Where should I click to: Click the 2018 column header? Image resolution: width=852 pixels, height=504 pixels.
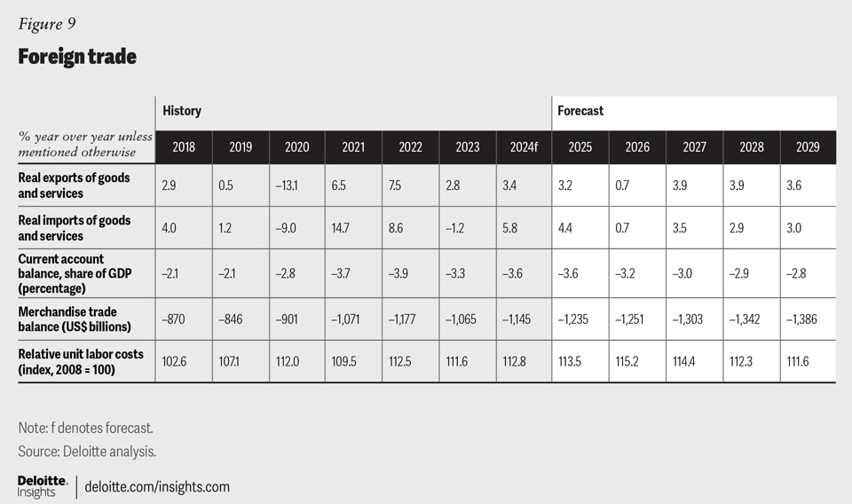(x=183, y=146)
